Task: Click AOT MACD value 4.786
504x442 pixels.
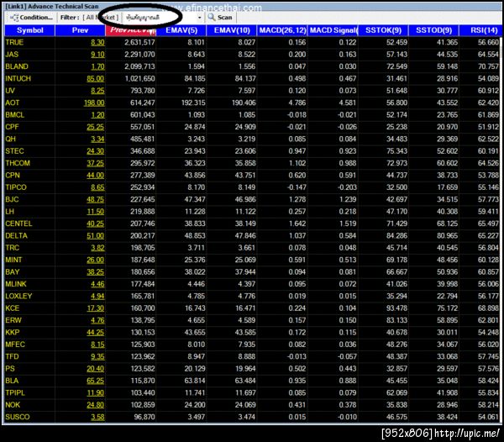Action: [x=297, y=103]
